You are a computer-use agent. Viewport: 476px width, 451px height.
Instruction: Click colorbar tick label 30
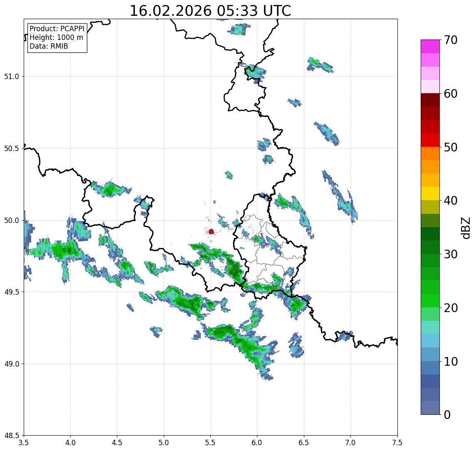(451, 254)
